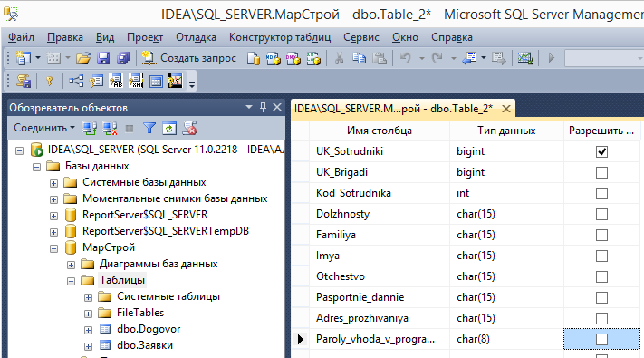Click the Open File folder icon
This screenshot has height=358, width=644.
(83, 58)
